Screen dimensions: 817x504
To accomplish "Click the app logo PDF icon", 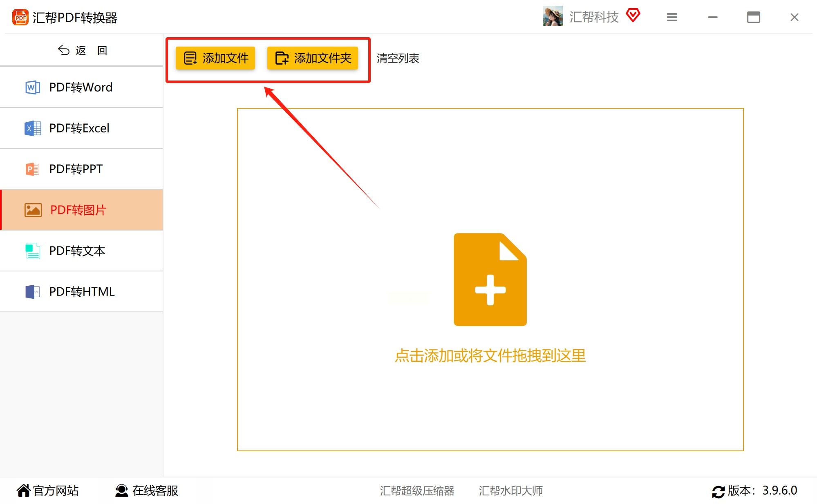I will (20, 18).
